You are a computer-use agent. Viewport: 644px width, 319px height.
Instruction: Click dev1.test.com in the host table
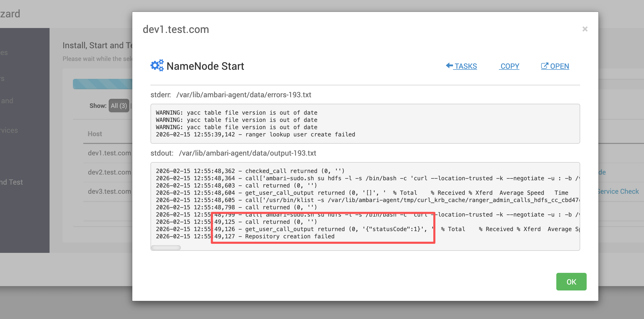pos(109,153)
